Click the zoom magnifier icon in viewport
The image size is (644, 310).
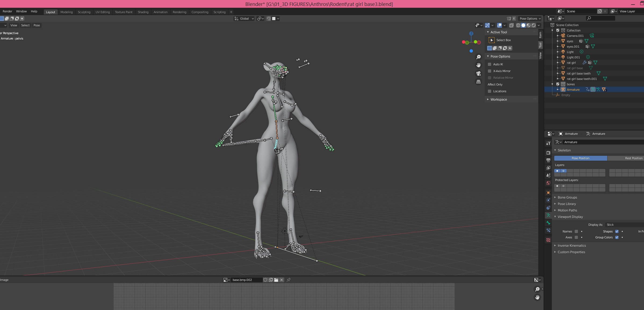[478, 57]
